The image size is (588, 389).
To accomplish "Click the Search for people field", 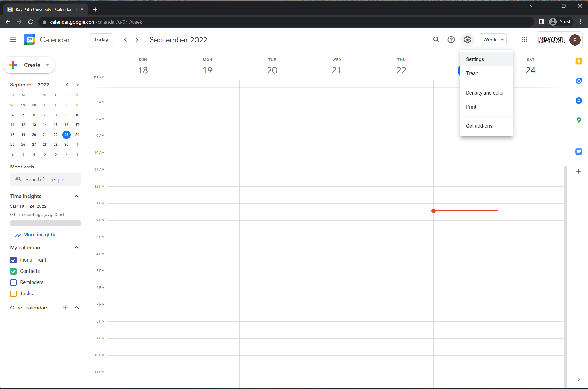I will click(x=45, y=180).
